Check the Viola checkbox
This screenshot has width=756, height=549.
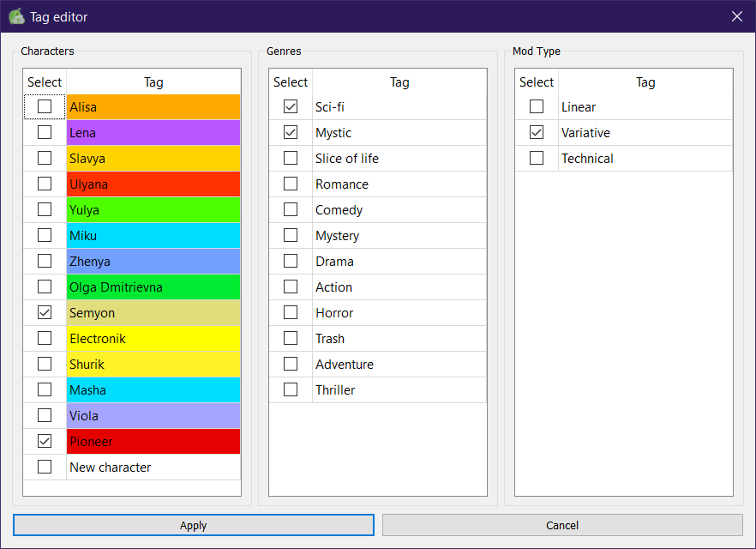[x=45, y=415]
